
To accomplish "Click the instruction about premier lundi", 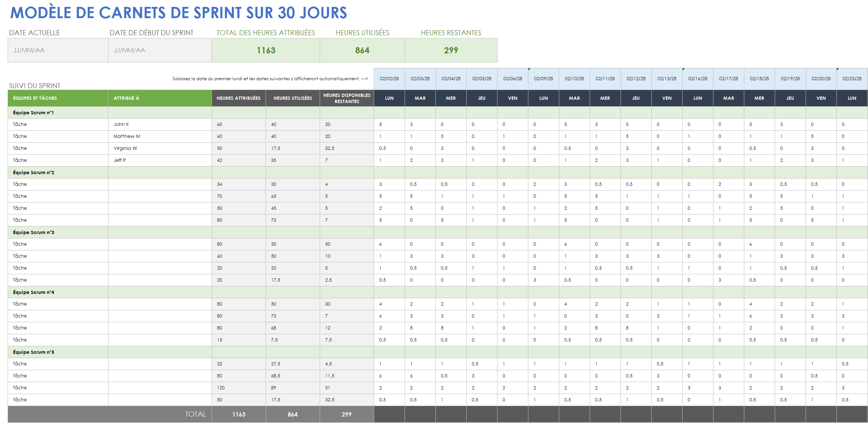I will [270, 79].
